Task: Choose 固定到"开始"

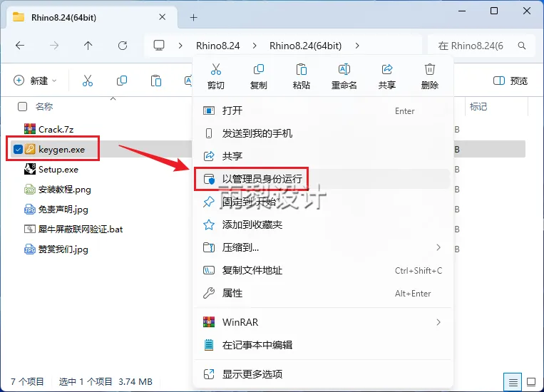Action: pyautogui.click(x=323, y=202)
